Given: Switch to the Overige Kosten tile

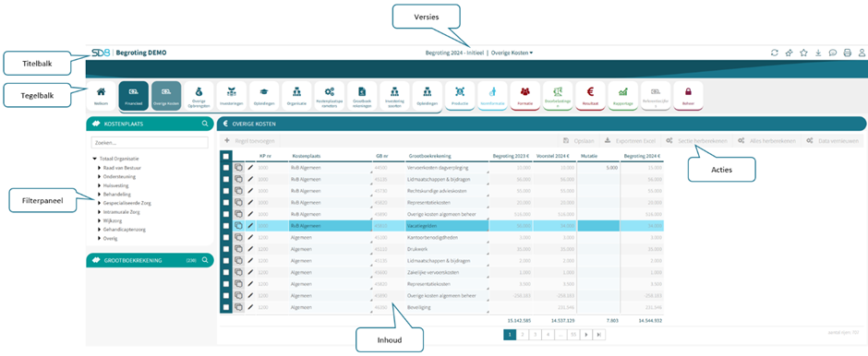Looking at the screenshot, I should (x=166, y=96).
